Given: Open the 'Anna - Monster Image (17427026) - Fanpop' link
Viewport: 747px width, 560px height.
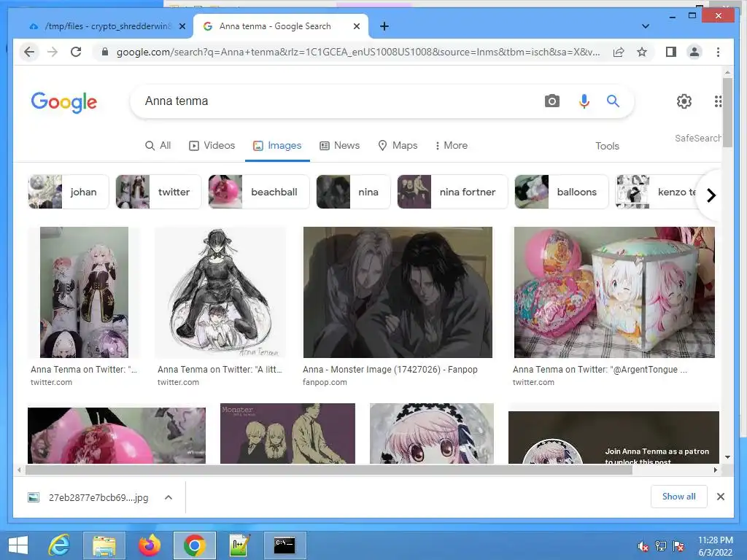Looking at the screenshot, I should [x=390, y=370].
